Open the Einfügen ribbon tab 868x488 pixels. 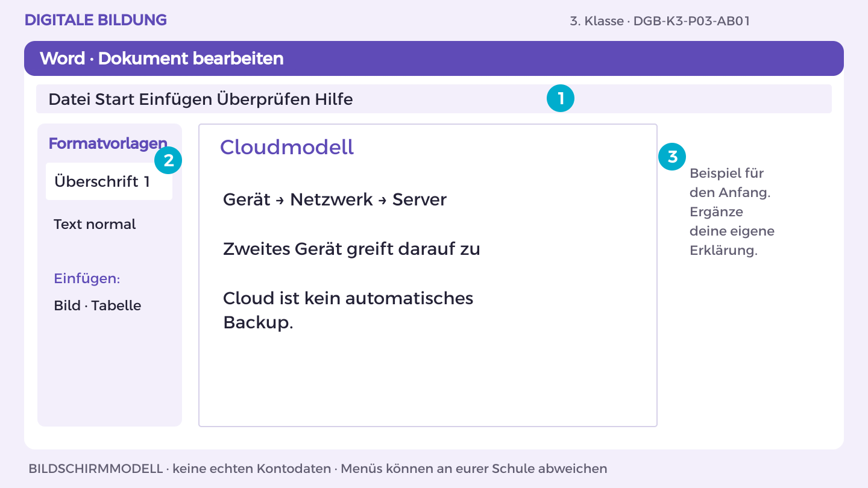point(176,99)
